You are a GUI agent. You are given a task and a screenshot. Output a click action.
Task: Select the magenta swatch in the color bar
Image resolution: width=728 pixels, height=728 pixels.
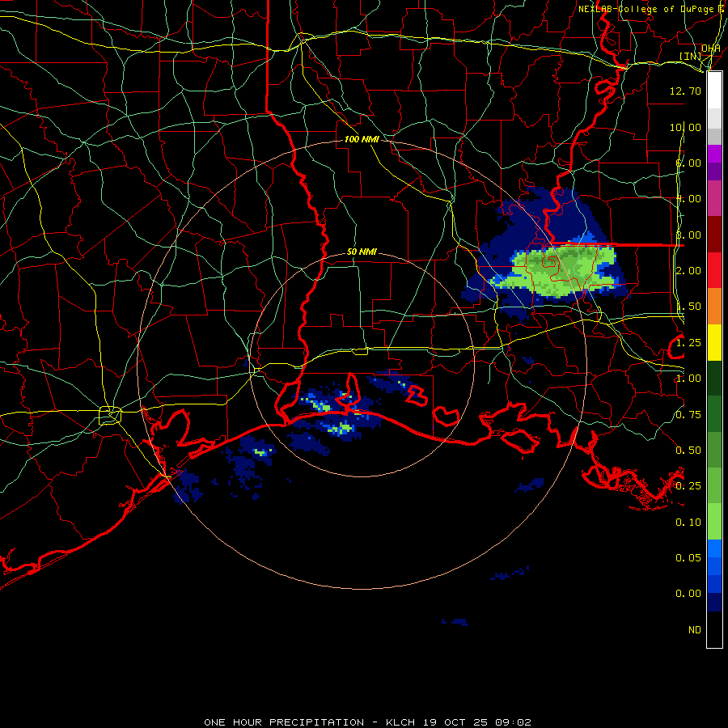(x=714, y=154)
